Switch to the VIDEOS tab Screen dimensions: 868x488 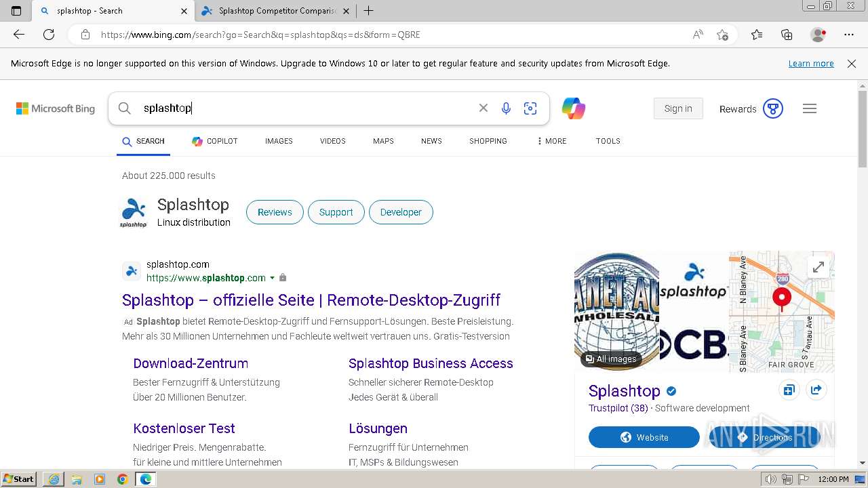(x=333, y=141)
